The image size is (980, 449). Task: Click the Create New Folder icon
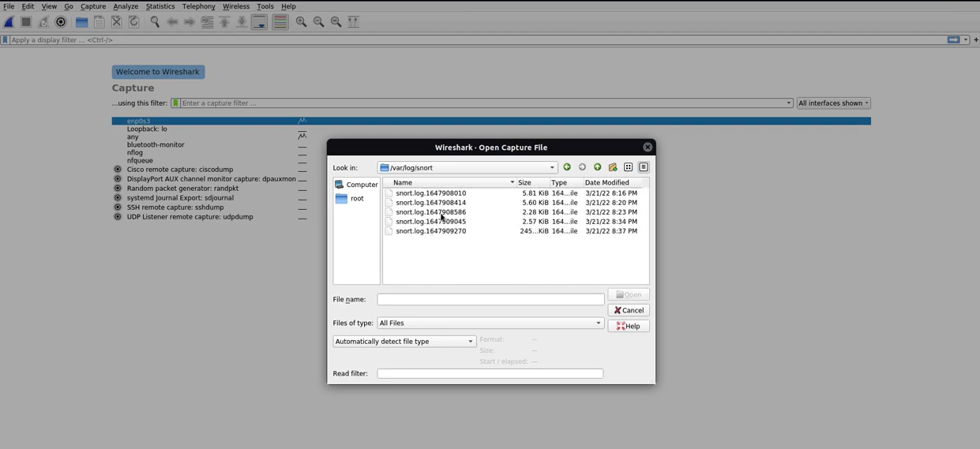pos(613,167)
